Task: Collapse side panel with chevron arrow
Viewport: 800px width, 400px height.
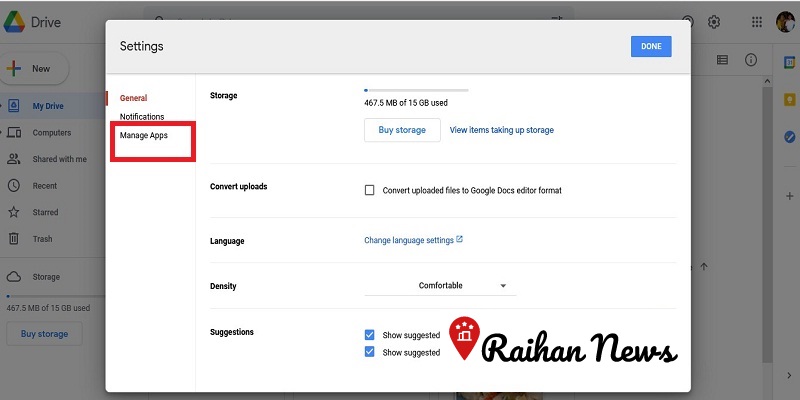Action: coord(789,376)
